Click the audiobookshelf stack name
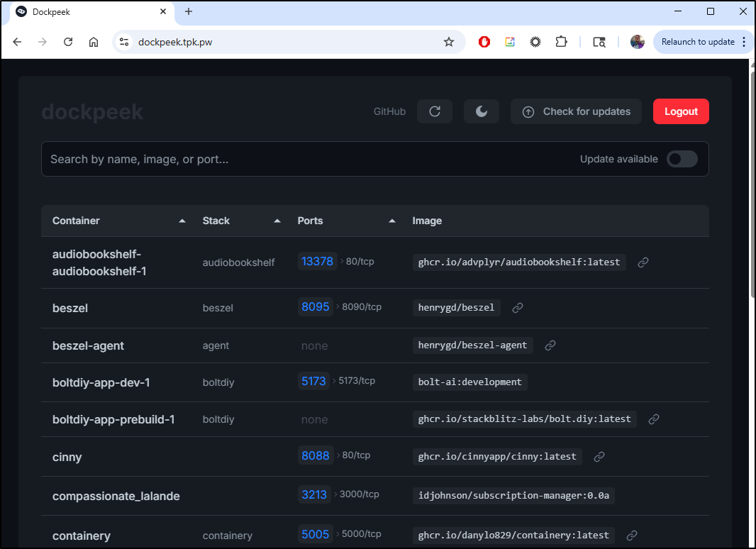The height and width of the screenshot is (549, 756). click(238, 262)
